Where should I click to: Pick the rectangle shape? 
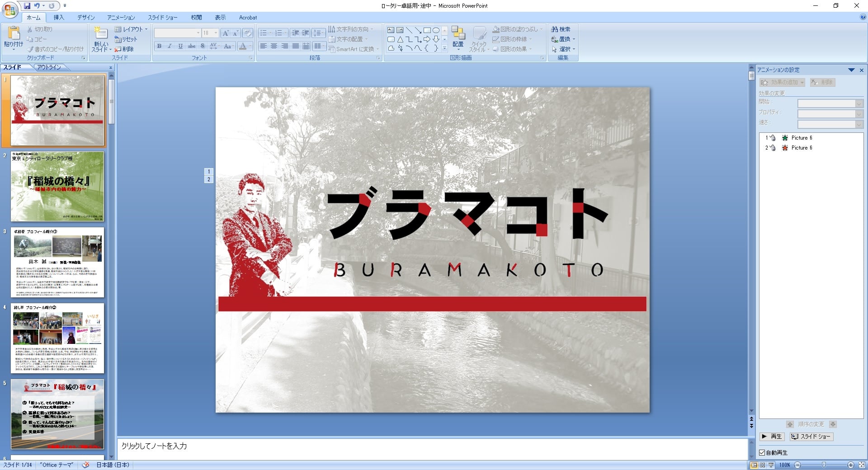click(x=427, y=30)
